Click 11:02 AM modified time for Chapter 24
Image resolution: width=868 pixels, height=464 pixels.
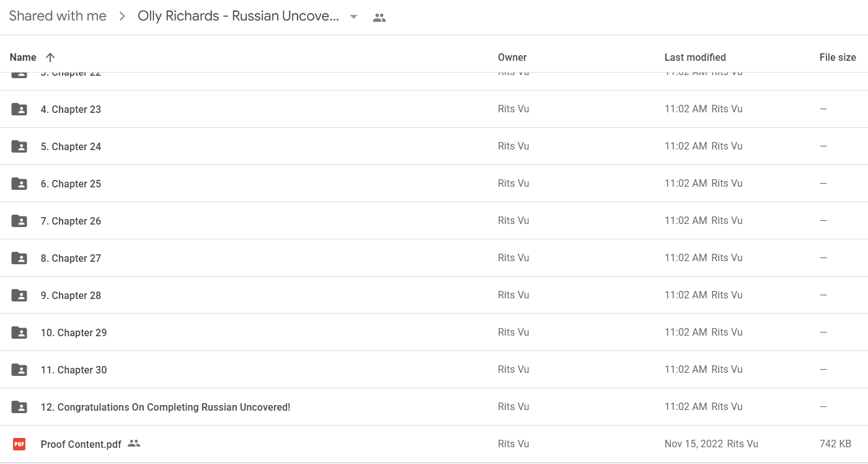(686, 146)
